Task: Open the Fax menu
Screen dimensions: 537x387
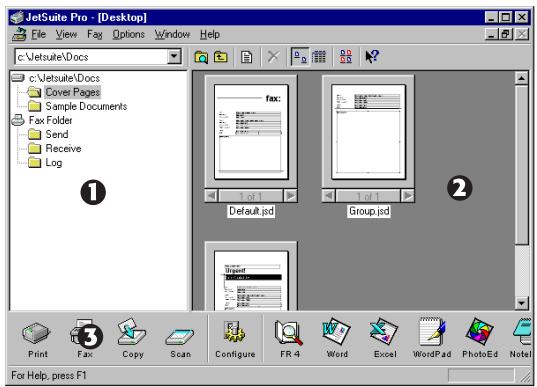Action: click(x=95, y=34)
